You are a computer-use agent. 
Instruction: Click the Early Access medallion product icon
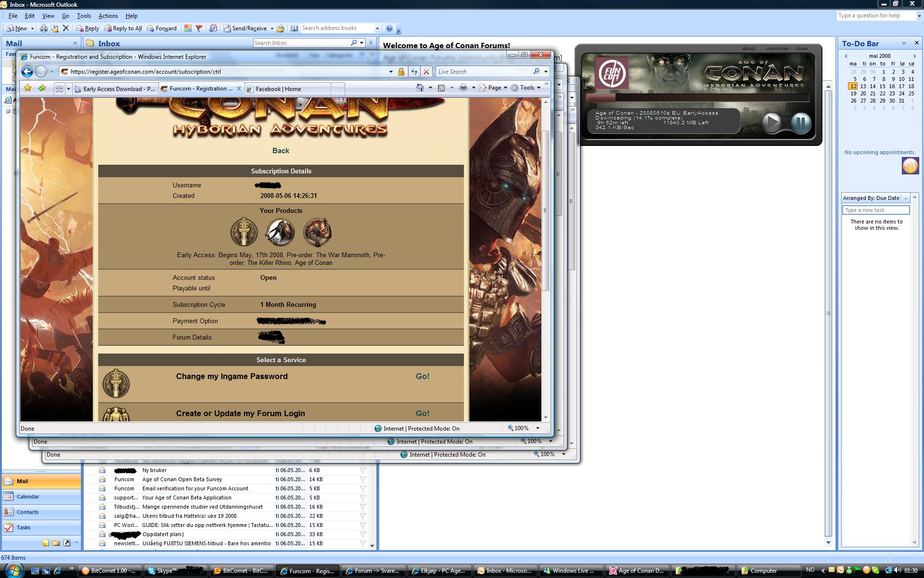[x=244, y=232]
